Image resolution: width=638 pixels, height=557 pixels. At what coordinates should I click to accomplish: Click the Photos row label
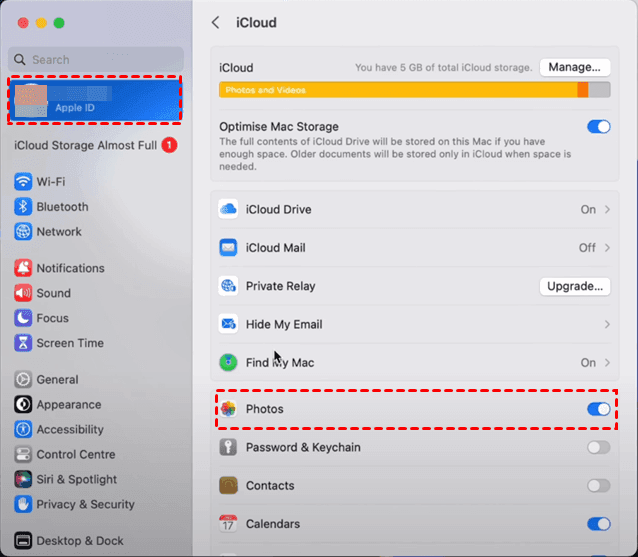point(264,409)
